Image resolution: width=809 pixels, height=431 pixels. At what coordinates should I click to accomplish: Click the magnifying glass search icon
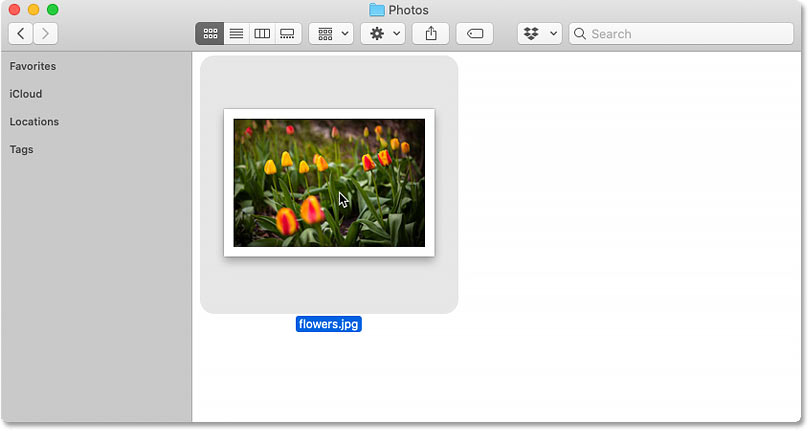pyautogui.click(x=580, y=34)
